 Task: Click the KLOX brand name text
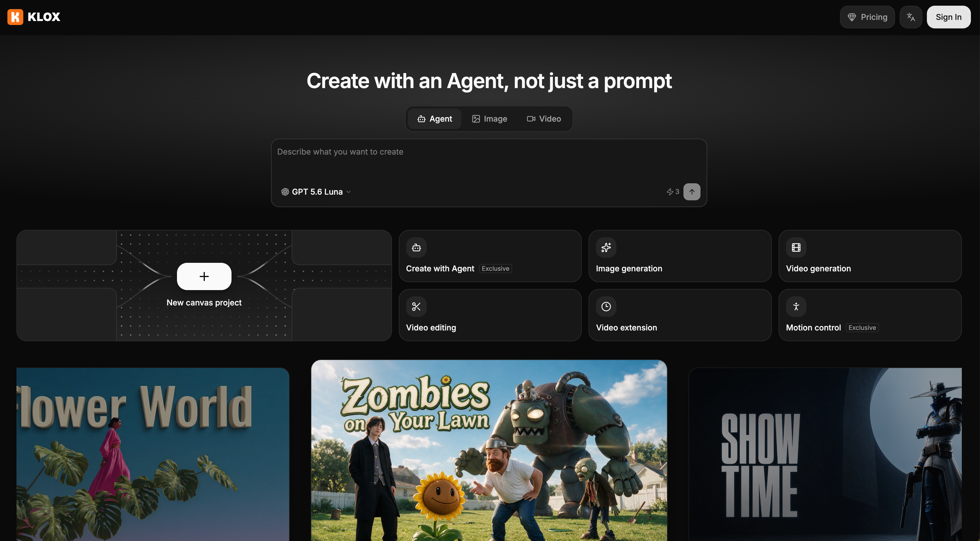click(44, 17)
